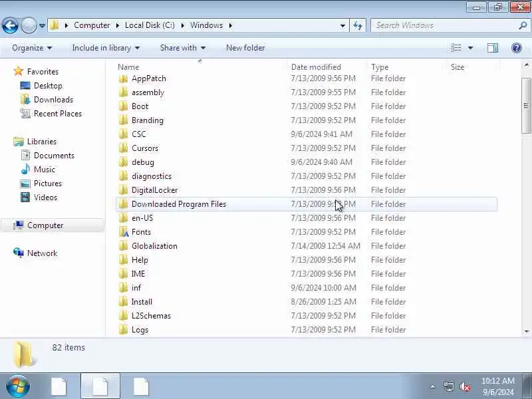The width and height of the screenshot is (532, 399).
Task: Click the Install folder name
Action: coord(142,302)
